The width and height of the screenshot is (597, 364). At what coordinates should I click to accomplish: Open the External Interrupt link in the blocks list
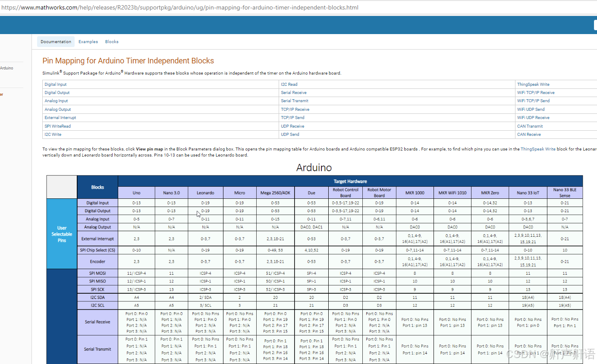pos(60,118)
